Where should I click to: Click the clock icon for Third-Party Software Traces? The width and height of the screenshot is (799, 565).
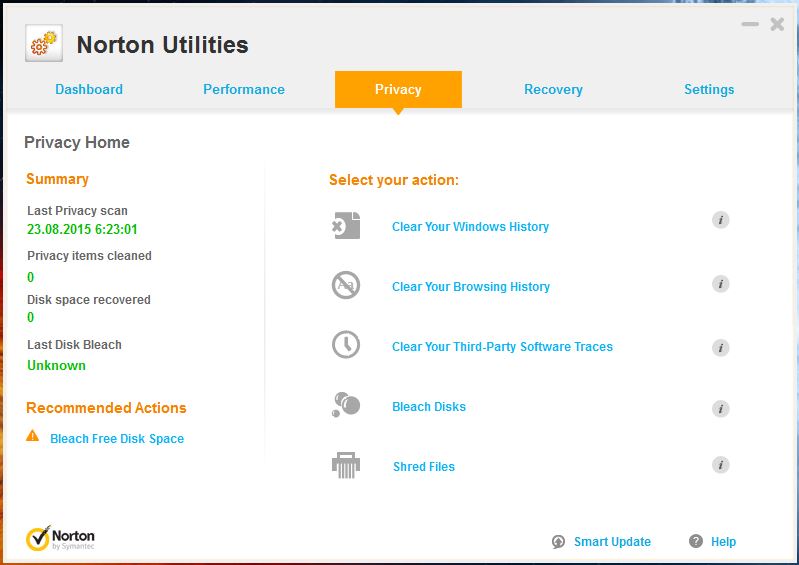(x=346, y=345)
